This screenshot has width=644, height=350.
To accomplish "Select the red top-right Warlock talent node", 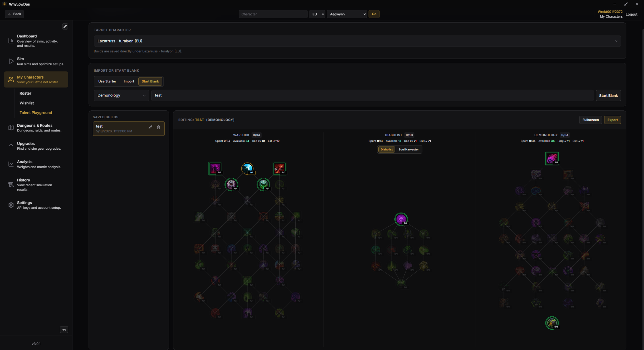I will (x=280, y=169).
